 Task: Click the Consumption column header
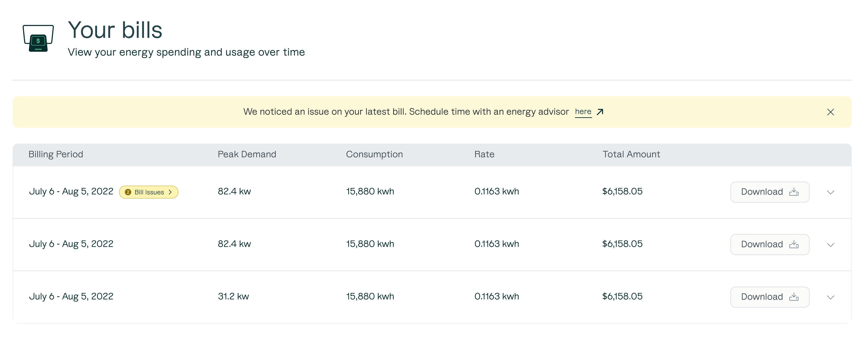[374, 154]
